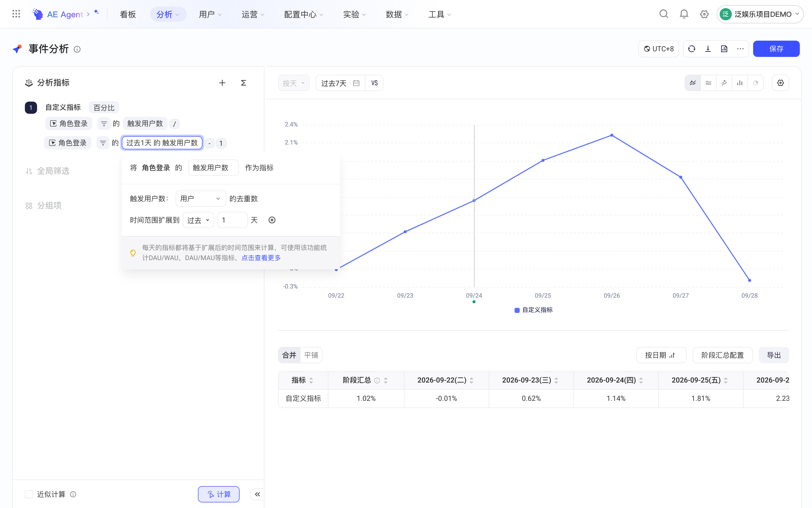The height and width of the screenshot is (508, 812).
Task: Enable the 近似计算 checkbox
Action: tap(29, 494)
